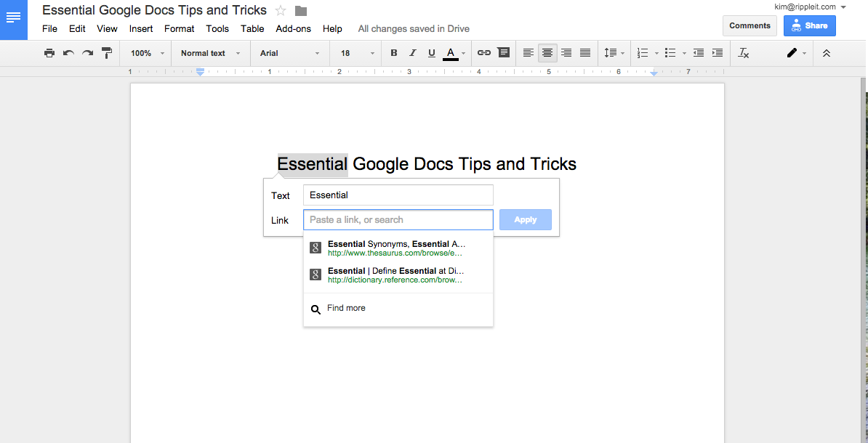This screenshot has width=868, height=443.
Task: Open the Add-ons menu
Action: point(294,29)
